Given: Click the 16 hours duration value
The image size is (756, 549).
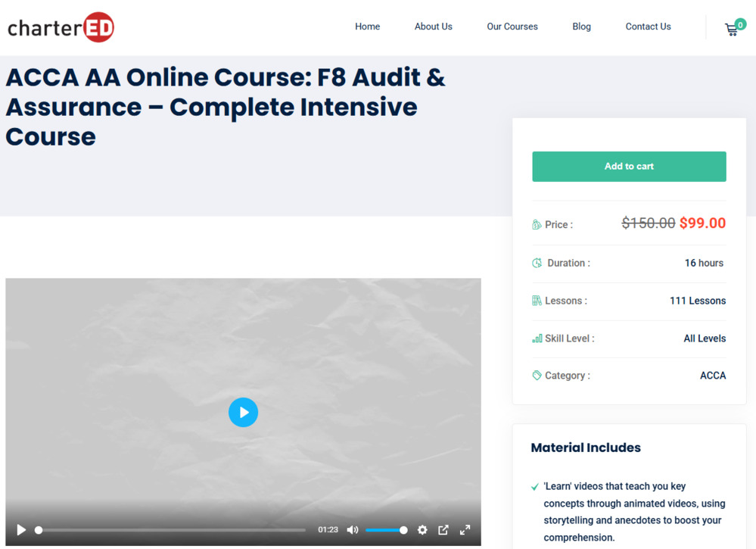Looking at the screenshot, I should [704, 263].
